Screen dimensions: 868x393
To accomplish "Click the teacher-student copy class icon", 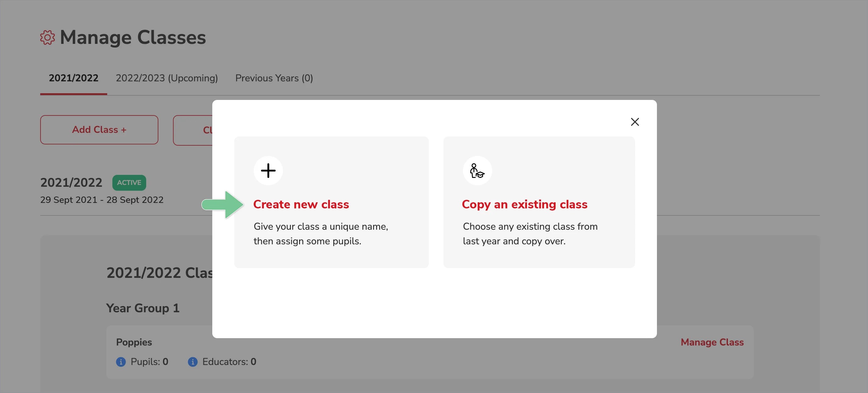I will 477,171.
